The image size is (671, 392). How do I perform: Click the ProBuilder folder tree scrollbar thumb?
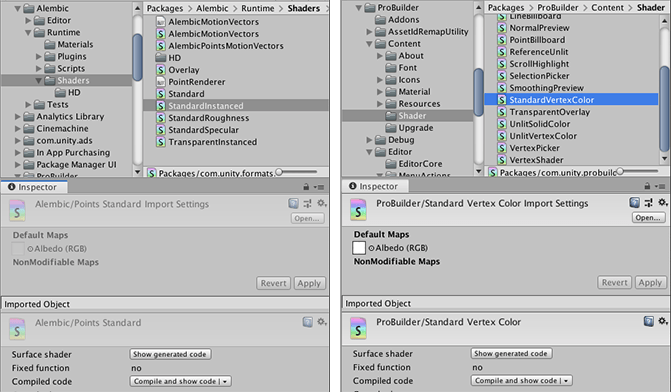(x=478, y=92)
